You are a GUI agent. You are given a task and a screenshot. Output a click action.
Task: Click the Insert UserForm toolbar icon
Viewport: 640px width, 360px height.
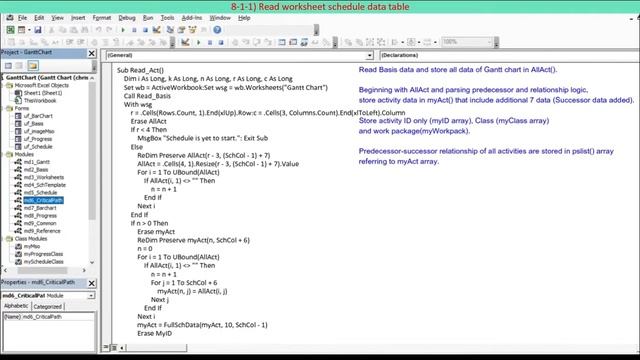(x=21, y=30)
